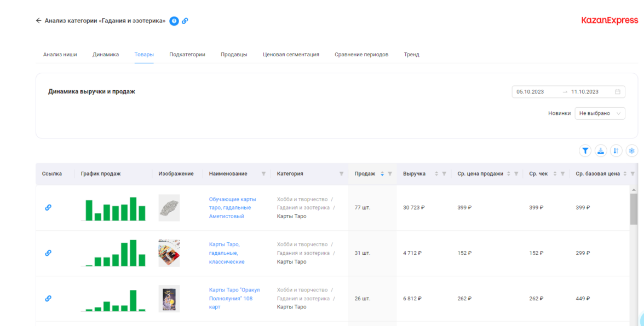Image resolution: width=644 pixels, height=326 pixels.
Task: Click the link icon beside the category title
Action: click(185, 21)
